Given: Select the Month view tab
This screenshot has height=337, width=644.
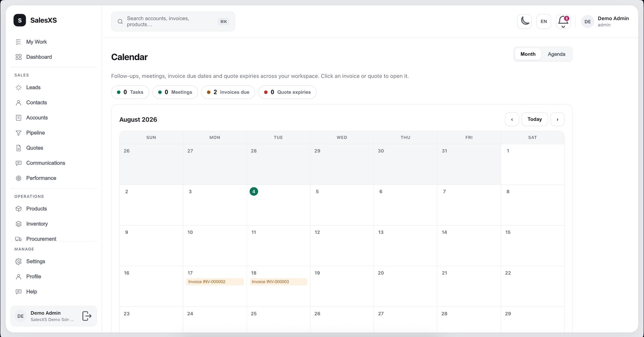Looking at the screenshot, I should click(x=528, y=54).
